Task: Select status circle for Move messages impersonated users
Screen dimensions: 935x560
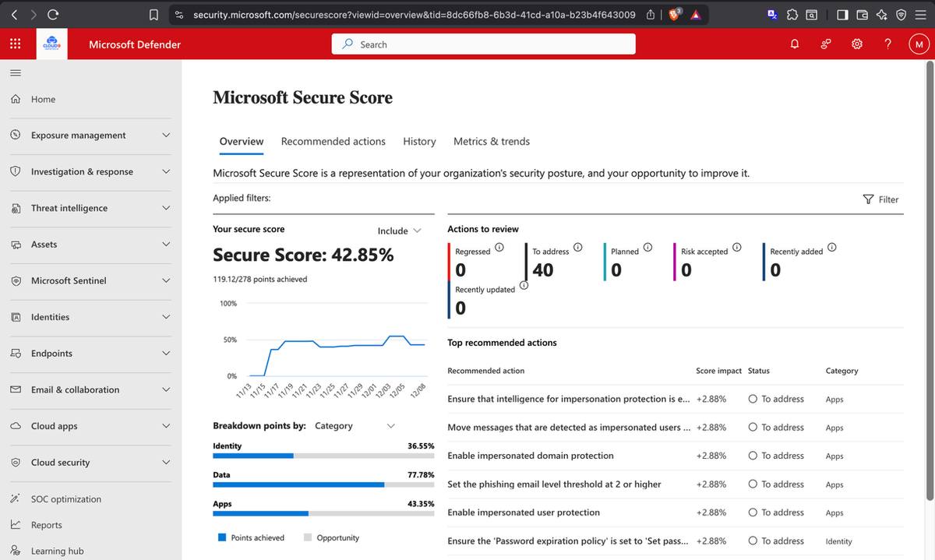Action: (753, 428)
